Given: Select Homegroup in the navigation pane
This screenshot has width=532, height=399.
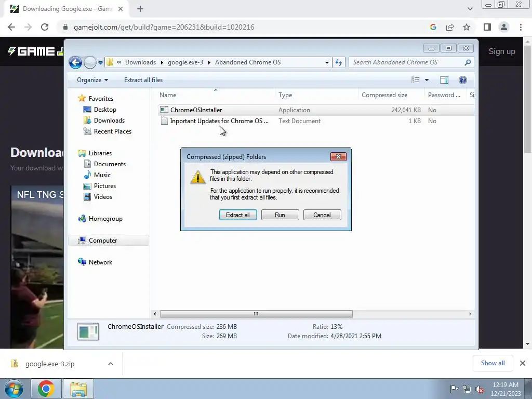Looking at the screenshot, I should click(105, 219).
